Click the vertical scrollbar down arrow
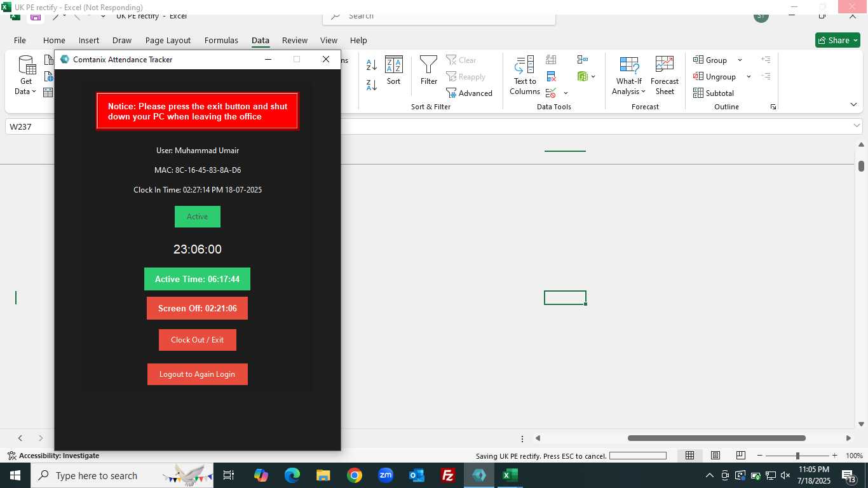The image size is (868, 488). 862,424
